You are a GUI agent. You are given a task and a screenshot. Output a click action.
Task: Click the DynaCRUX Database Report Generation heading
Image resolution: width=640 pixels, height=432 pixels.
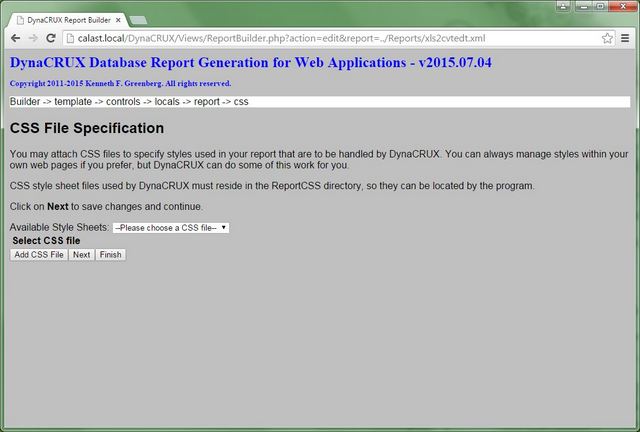(251, 62)
